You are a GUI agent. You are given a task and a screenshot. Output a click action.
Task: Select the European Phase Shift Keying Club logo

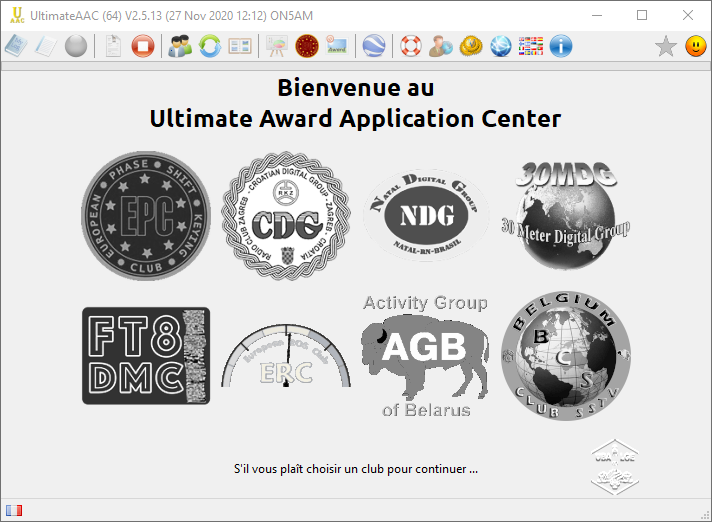click(x=146, y=216)
